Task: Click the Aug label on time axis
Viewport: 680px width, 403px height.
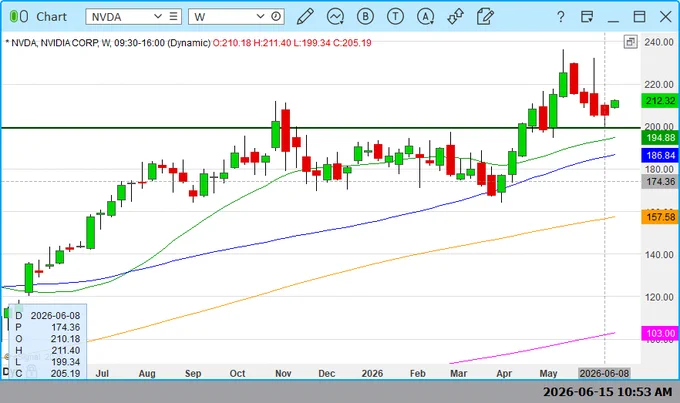Action: pos(147,374)
